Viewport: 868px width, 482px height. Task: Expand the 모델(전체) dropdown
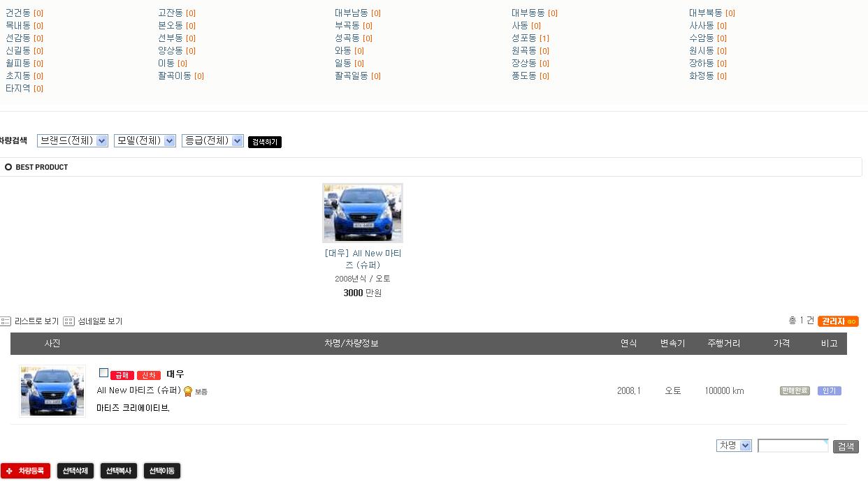pyautogui.click(x=145, y=141)
